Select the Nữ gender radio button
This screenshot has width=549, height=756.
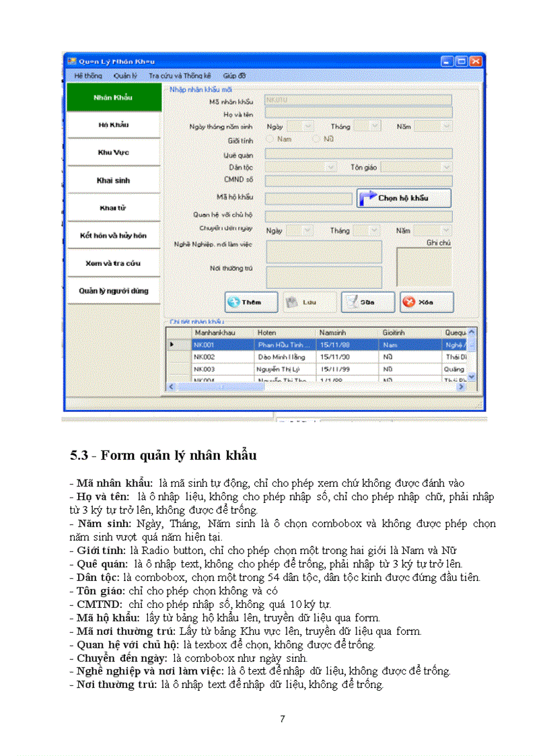pyautogui.click(x=315, y=138)
